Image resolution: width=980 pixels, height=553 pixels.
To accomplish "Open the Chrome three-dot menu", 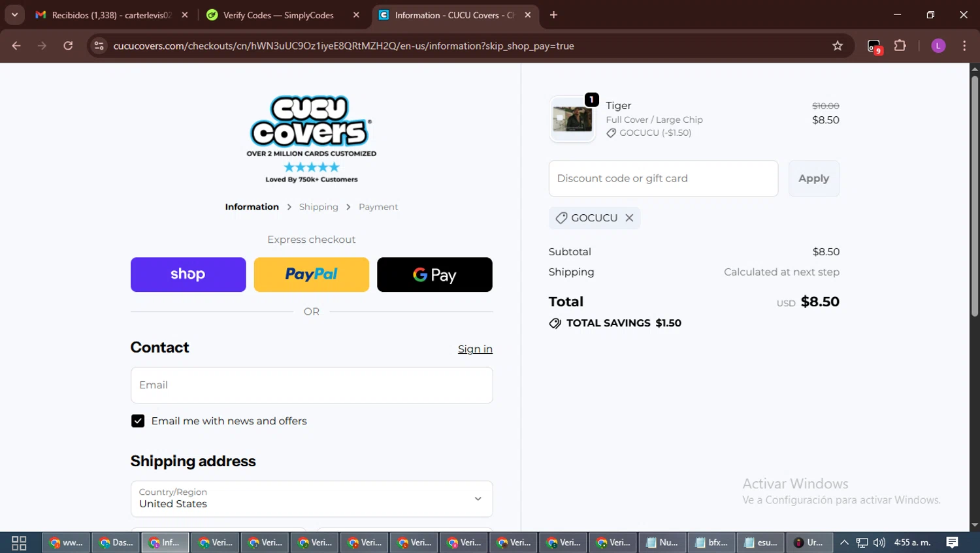I will coord(964,46).
